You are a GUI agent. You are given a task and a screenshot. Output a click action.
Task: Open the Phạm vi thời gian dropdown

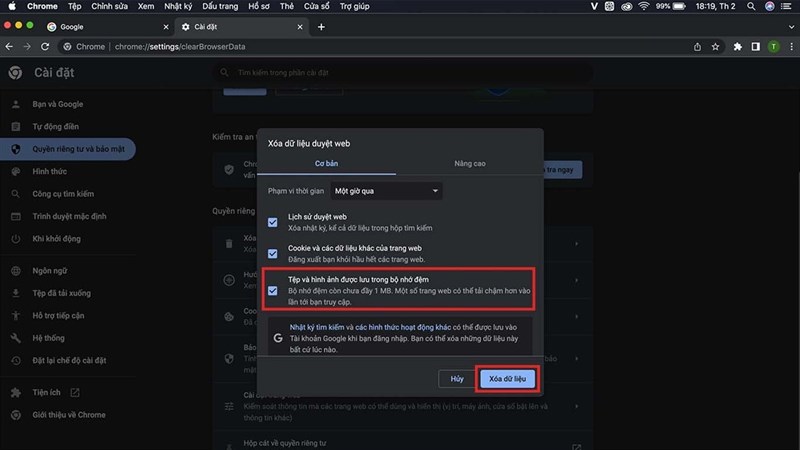386,191
